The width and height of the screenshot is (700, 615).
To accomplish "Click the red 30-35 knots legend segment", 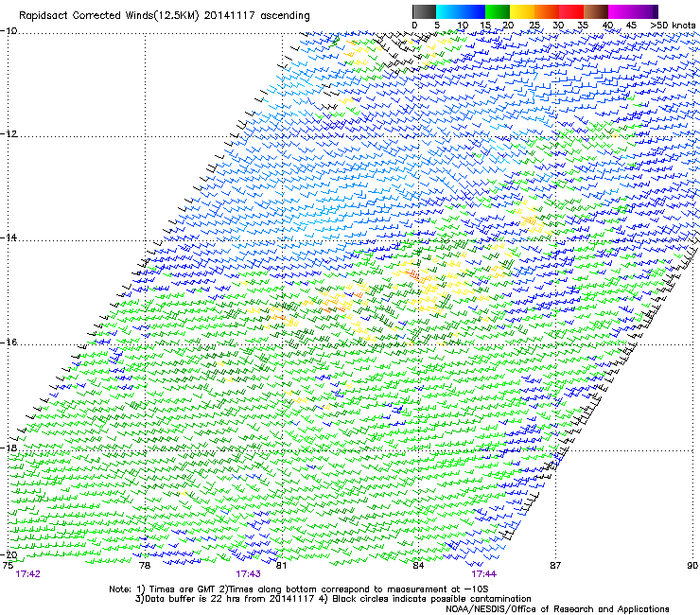I will pyautogui.click(x=571, y=11).
